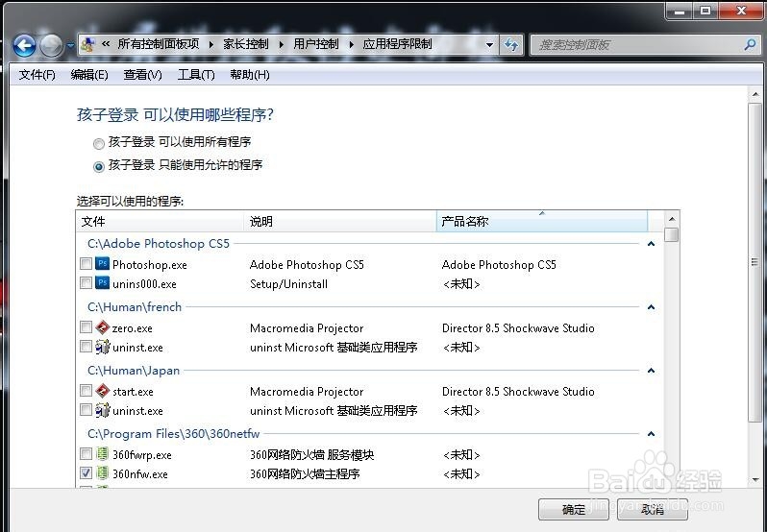Click breadcrumb arrow after 所有控制面板项
This screenshot has width=767, height=532.
click(211, 44)
